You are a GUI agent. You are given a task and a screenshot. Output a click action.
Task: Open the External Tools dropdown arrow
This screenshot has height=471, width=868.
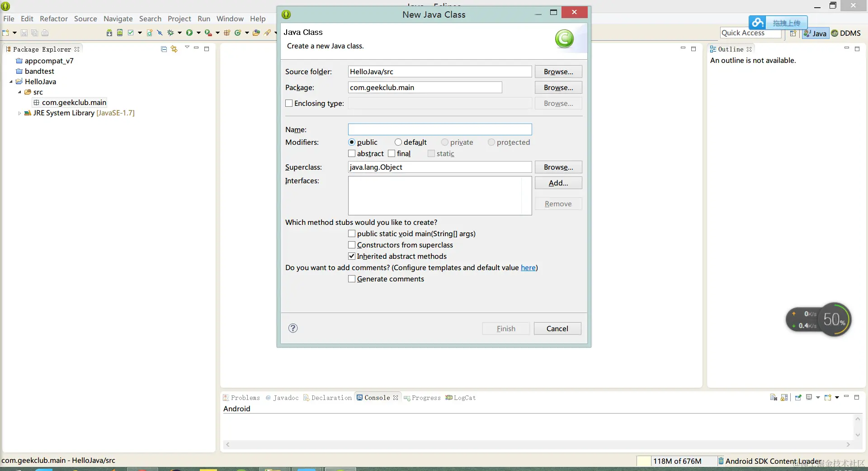[x=217, y=33]
